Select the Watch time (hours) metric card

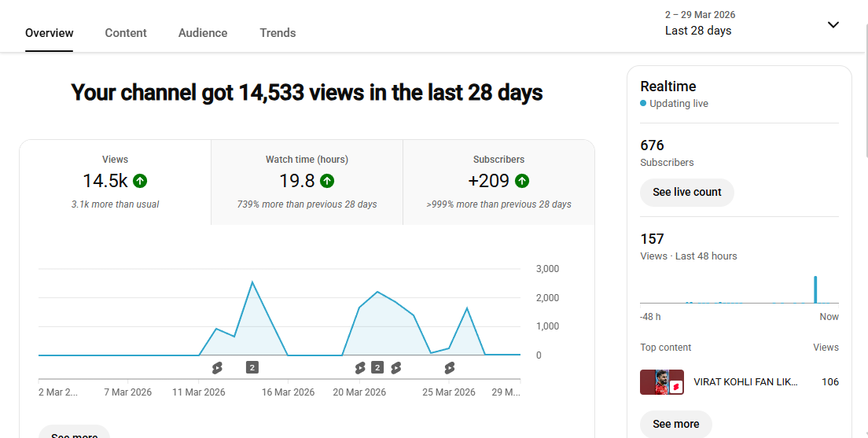click(307, 182)
